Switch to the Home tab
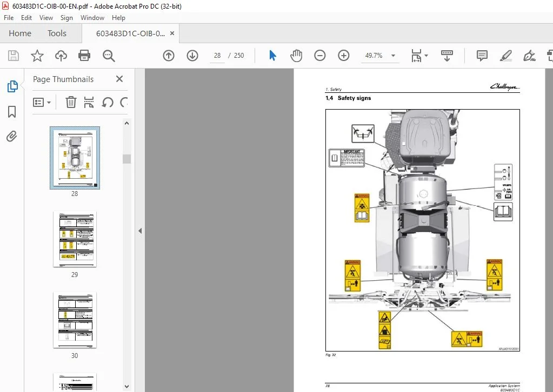553x392 pixels. click(20, 33)
